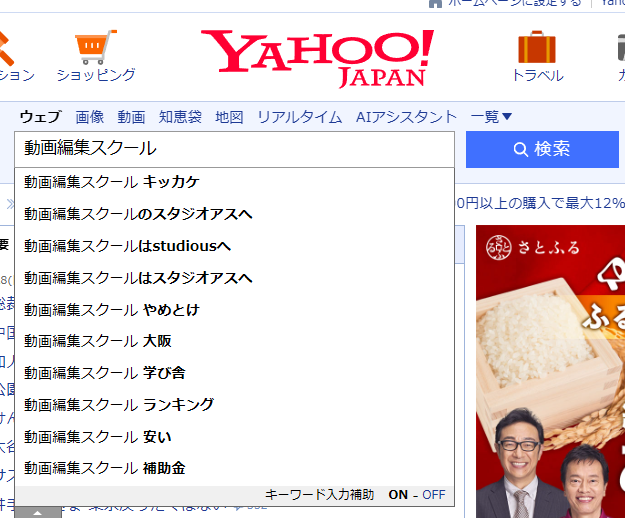Screen dimensions: 625x518
Task: Open the ショッピング shopping cart icon
Action: tap(95, 47)
